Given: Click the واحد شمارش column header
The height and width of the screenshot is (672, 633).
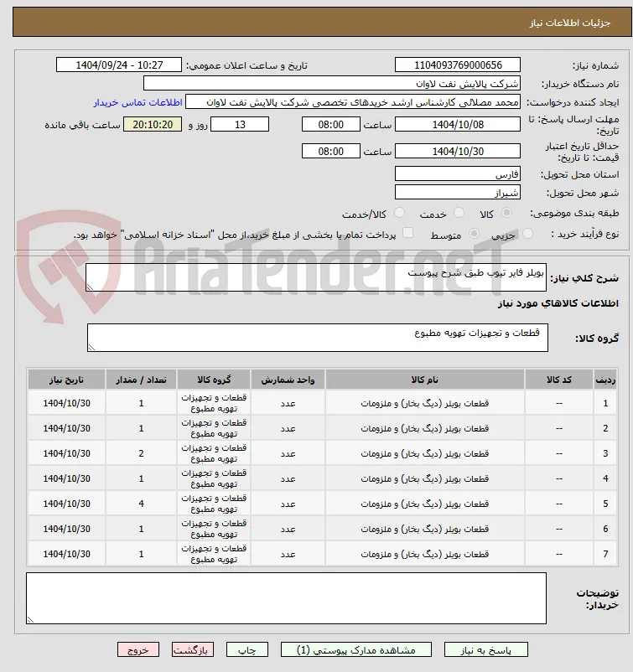Looking at the screenshot, I should 288,380.
